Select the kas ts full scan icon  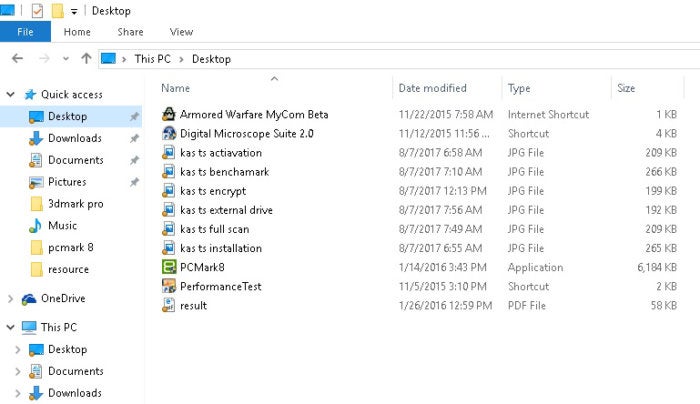[x=169, y=229]
